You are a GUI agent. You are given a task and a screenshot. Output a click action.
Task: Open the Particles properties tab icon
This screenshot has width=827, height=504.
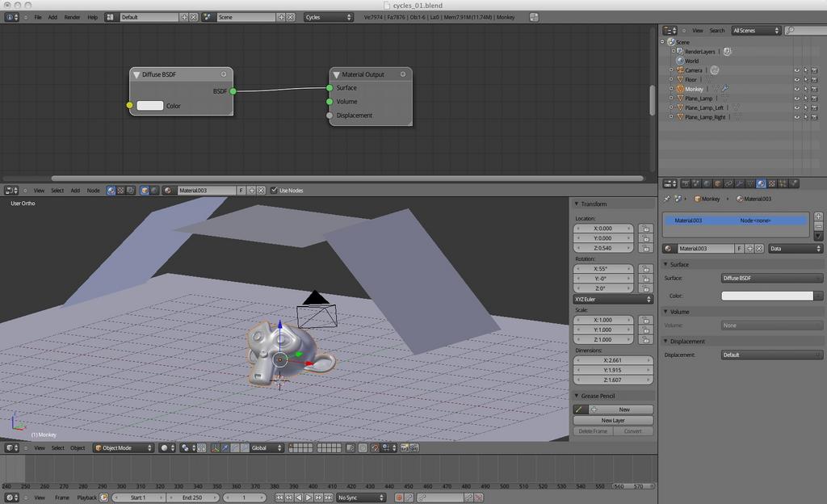(x=783, y=183)
